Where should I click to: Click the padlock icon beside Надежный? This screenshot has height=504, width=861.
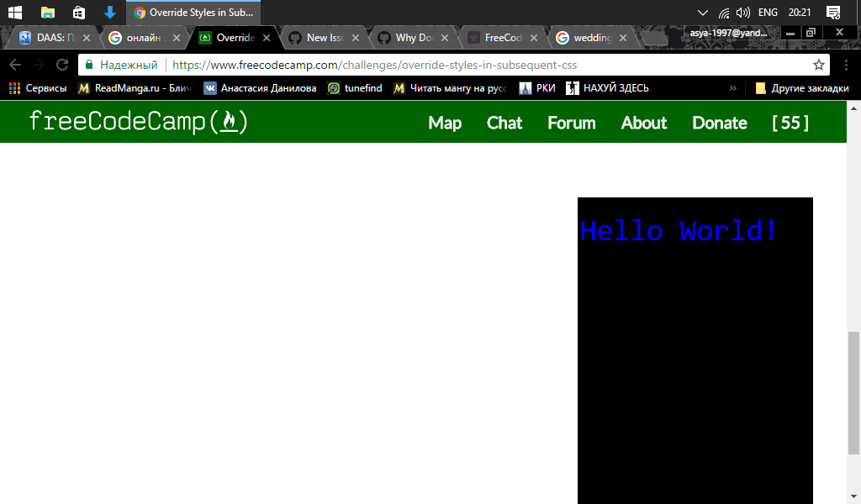tap(87, 64)
